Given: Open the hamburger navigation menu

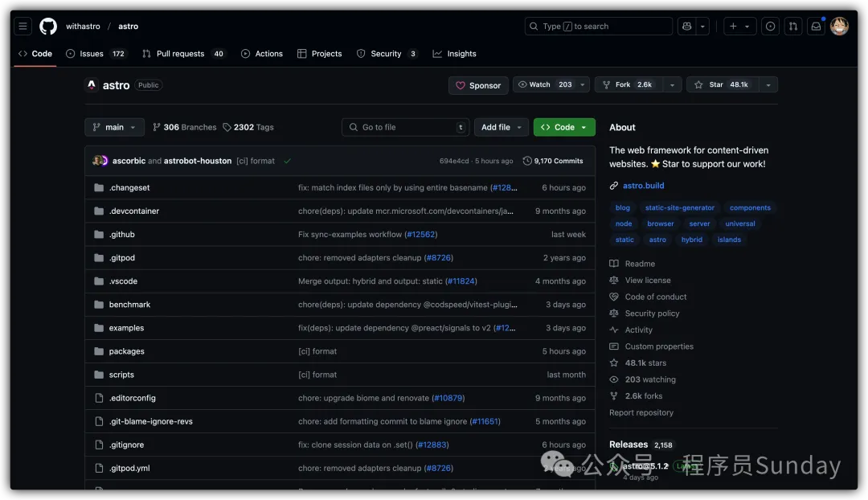Looking at the screenshot, I should (x=23, y=27).
